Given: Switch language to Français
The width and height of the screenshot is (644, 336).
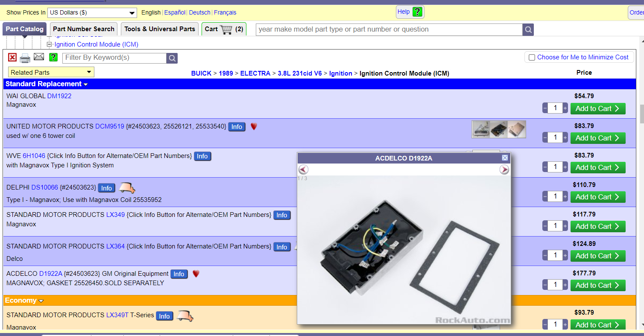Looking at the screenshot, I should tap(225, 12).
